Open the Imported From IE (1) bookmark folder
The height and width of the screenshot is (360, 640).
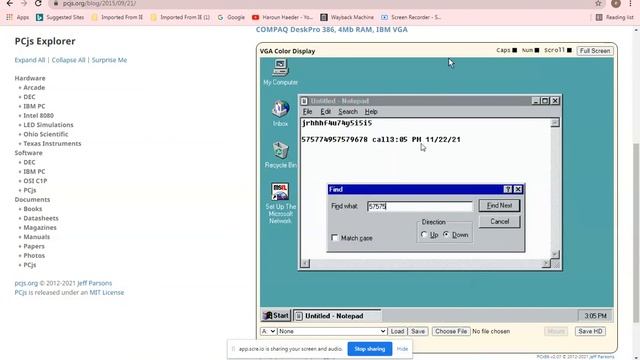coord(180,17)
